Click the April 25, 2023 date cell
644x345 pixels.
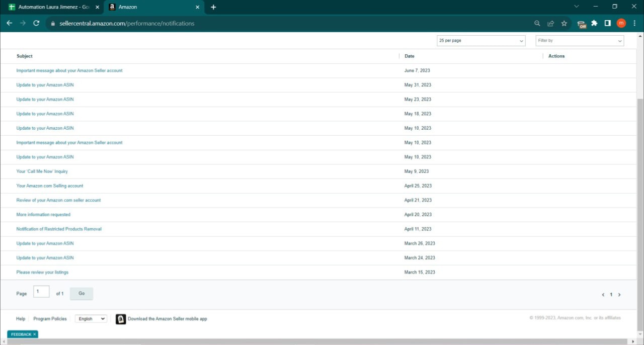pos(418,186)
